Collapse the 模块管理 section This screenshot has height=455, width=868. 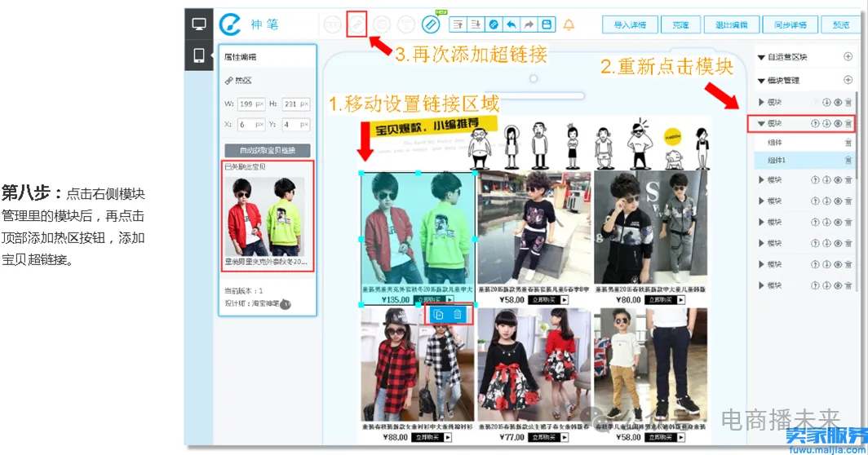point(761,80)
